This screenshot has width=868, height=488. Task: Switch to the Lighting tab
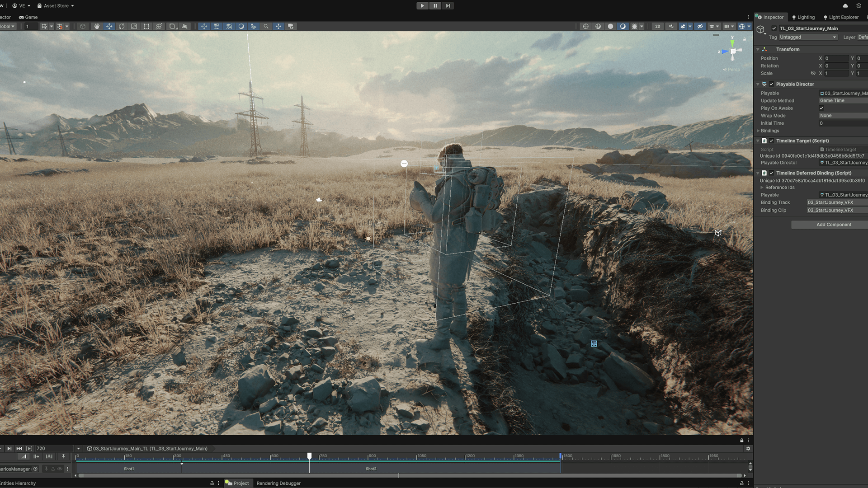tap(803, 17)
